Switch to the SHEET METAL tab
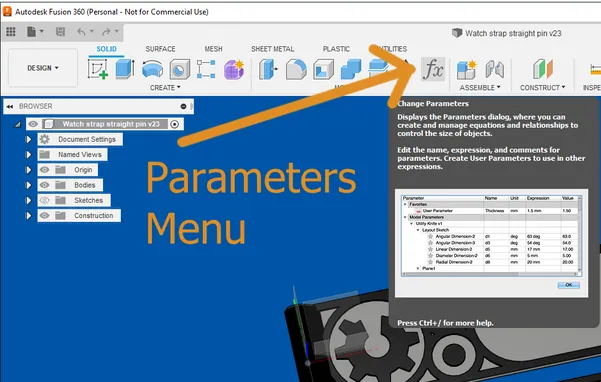This screenshot has width=601, height=382. coord(273,49)
